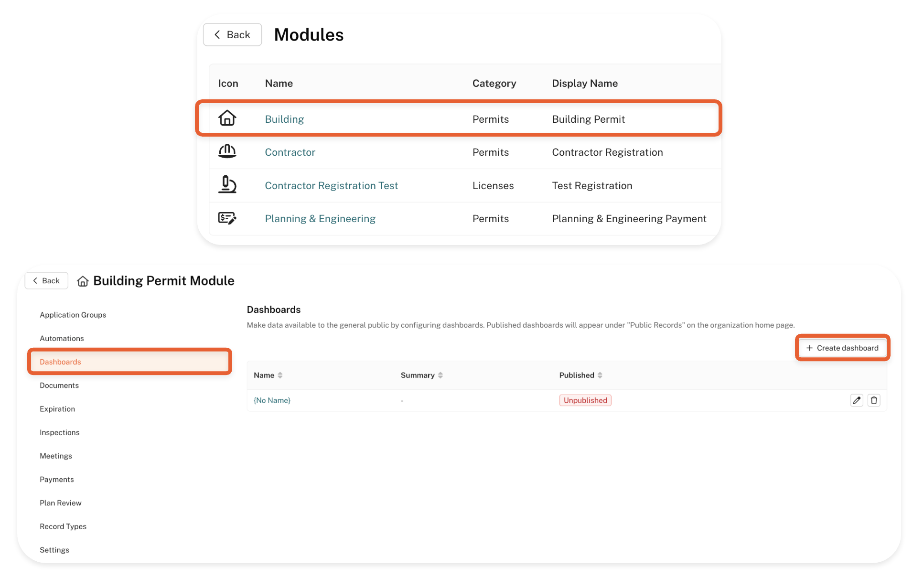Viewport: 924px width, 577px height.
Task: Click Back button beside Building Permit Module
Action: tap(46, 281)
